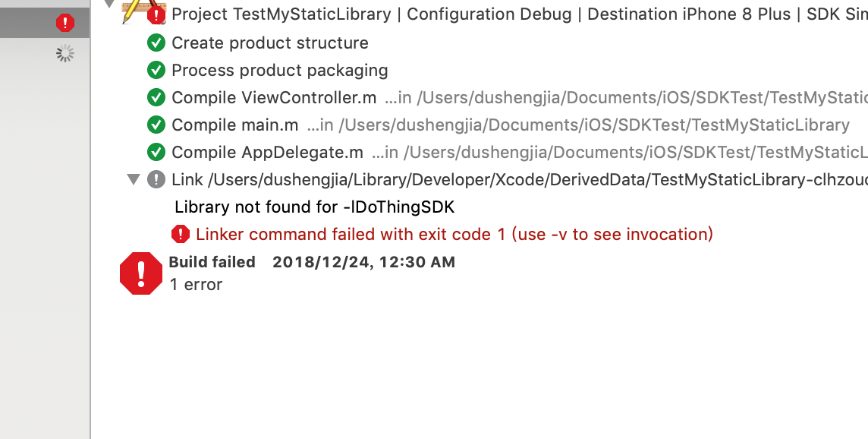The image size is (868, 439).
Task: Click green checkmark beside Compile main.m
Action: pyautogui.click(x=156, y=125)
